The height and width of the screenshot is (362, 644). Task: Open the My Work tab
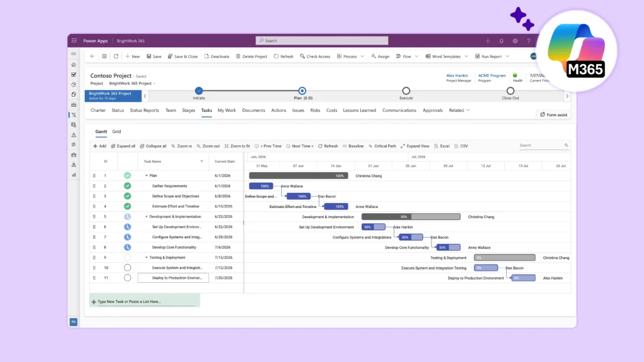point(226,110)
